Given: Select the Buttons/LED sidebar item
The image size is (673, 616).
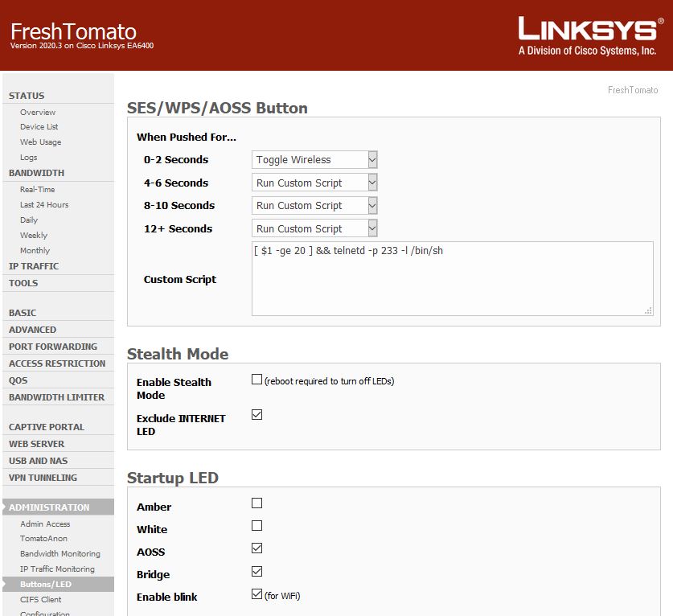Looking at the screenshot, I should coord(59,584).
